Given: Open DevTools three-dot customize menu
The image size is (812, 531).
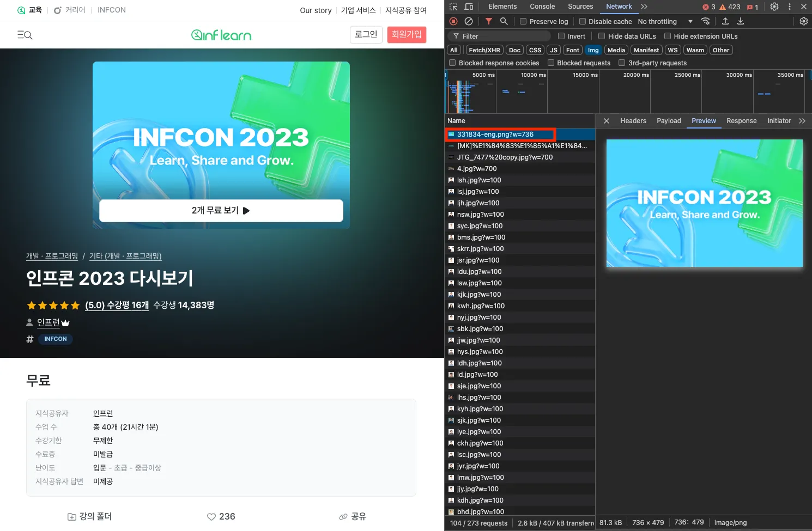Looking at the screenshot, I should [790, 7].
